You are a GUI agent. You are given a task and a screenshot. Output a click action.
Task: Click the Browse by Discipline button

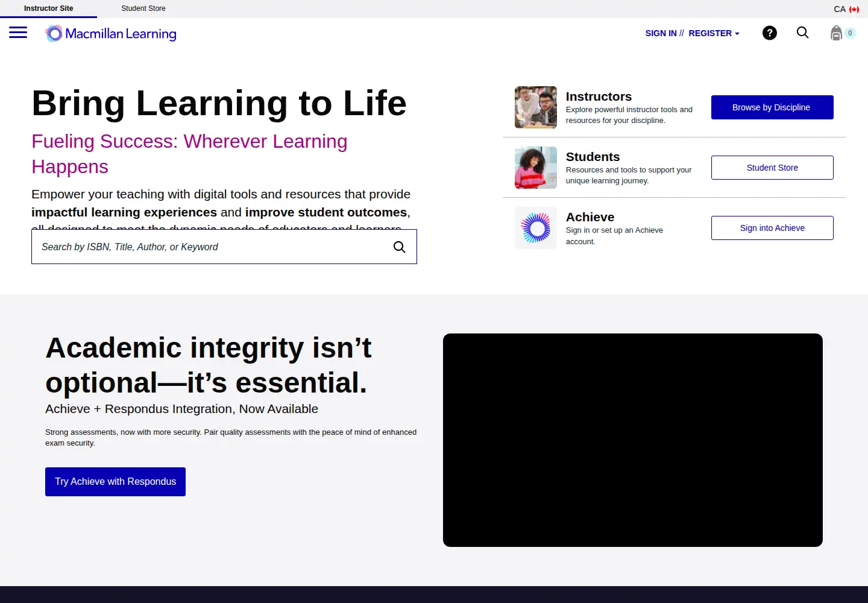[x=772, y=107]
